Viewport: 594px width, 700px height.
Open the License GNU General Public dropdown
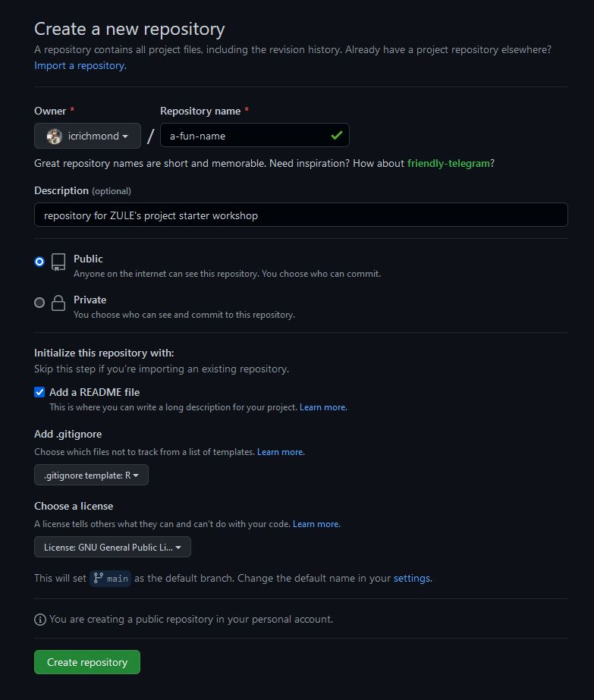tap(112, 547)
